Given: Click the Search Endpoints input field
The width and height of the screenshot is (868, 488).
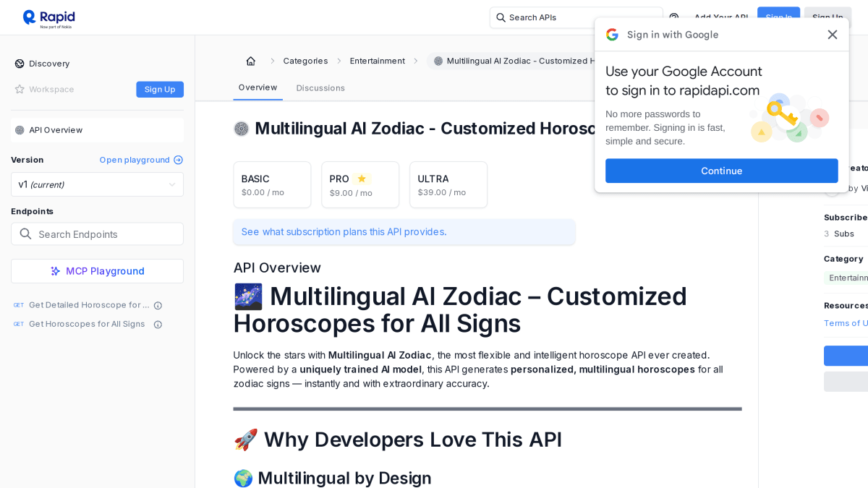Looking at the screenshot, I should click(x=97, y=234).
